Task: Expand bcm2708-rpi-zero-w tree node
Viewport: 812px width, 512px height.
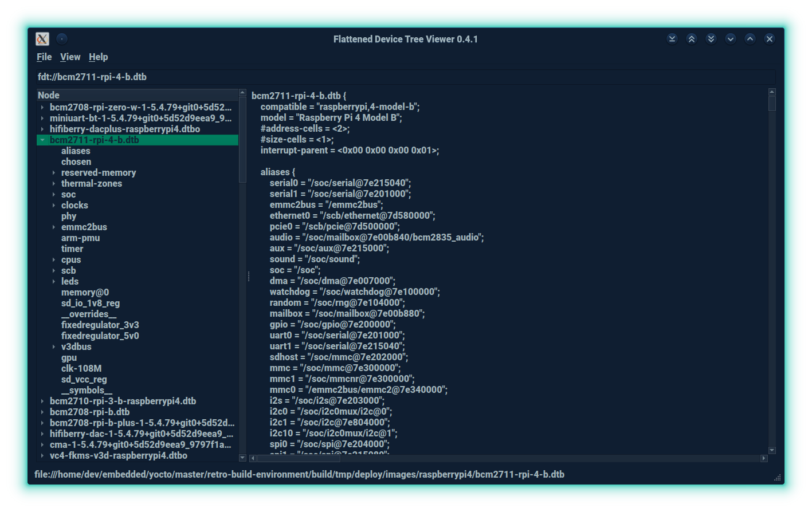Action: click(x=42, y=107)
